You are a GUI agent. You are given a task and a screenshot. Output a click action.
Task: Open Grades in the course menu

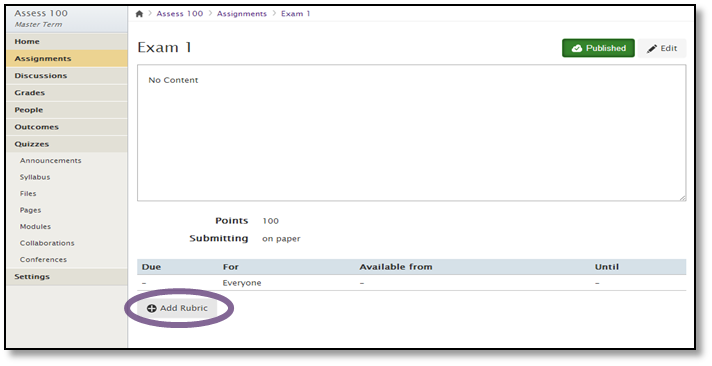pos(67,93)
